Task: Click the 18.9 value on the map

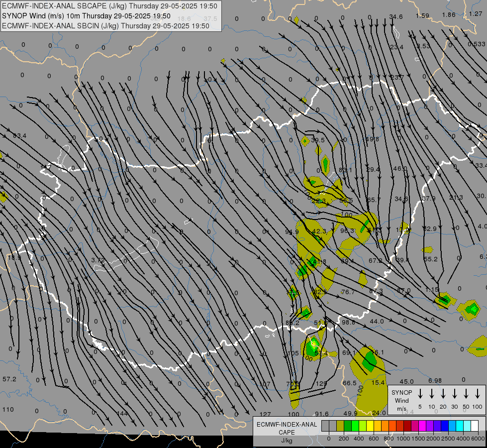Action: coord(14,258)
